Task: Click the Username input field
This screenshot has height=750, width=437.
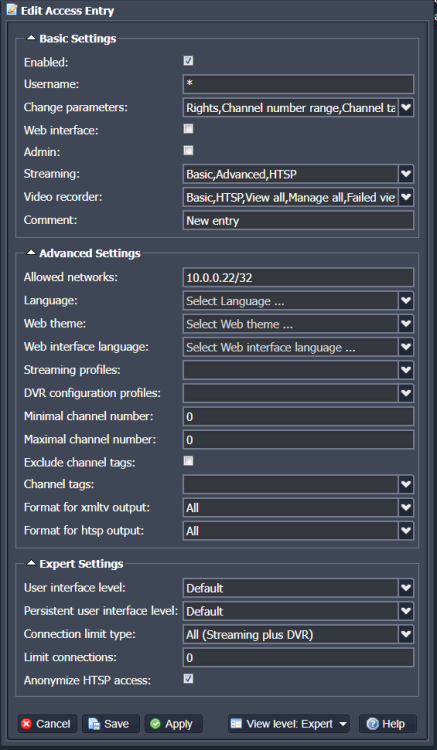Action: pos(298,84)
